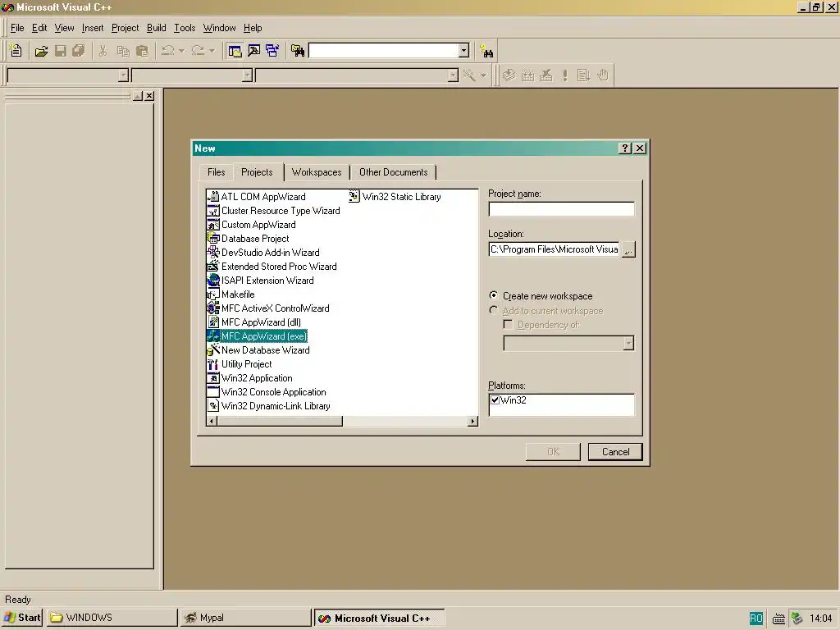Open the Build menu

(157, 28)
